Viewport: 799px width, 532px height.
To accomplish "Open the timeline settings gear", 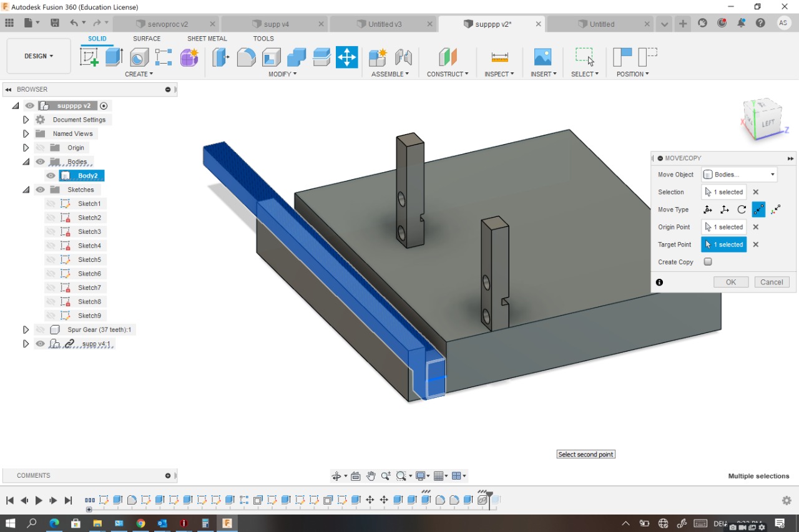I will tap(787, 500).
